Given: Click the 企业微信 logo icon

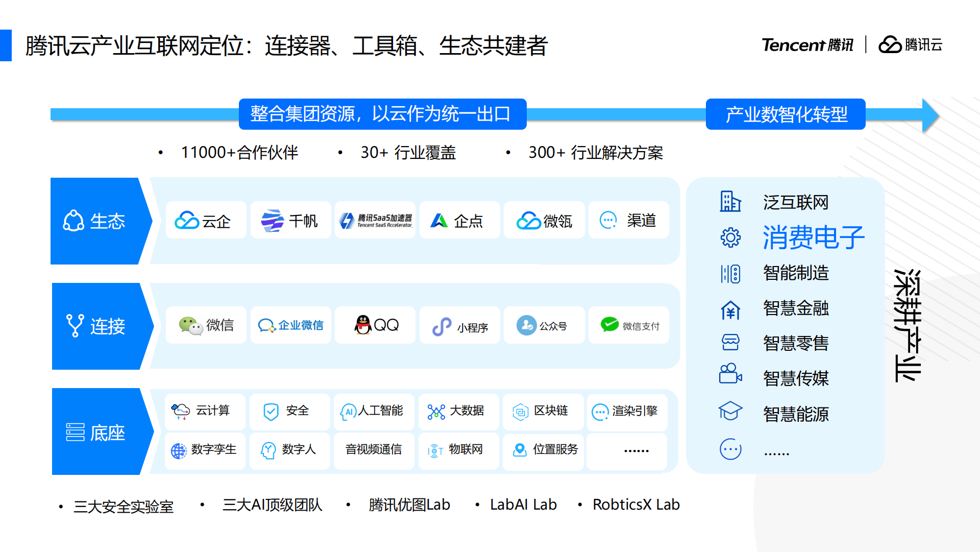Looking at the screenshot, I should (266, 325).
